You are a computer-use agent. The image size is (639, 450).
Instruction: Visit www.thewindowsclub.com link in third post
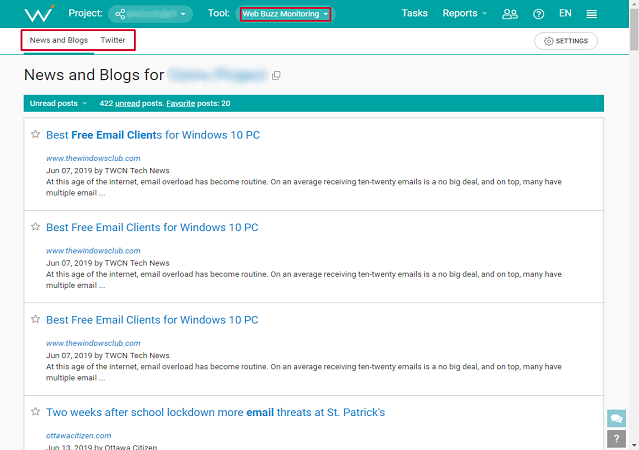(x=93, y=343)
